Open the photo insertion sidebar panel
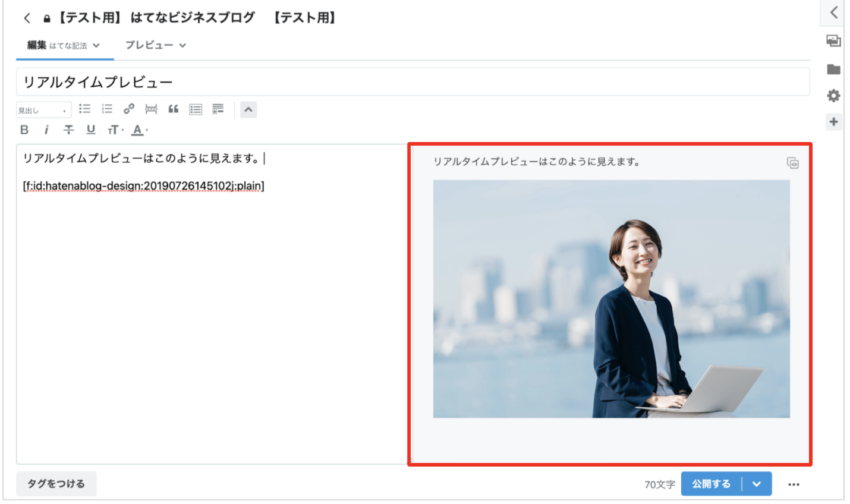Screen dimensions: 850x504 [833, 41]
